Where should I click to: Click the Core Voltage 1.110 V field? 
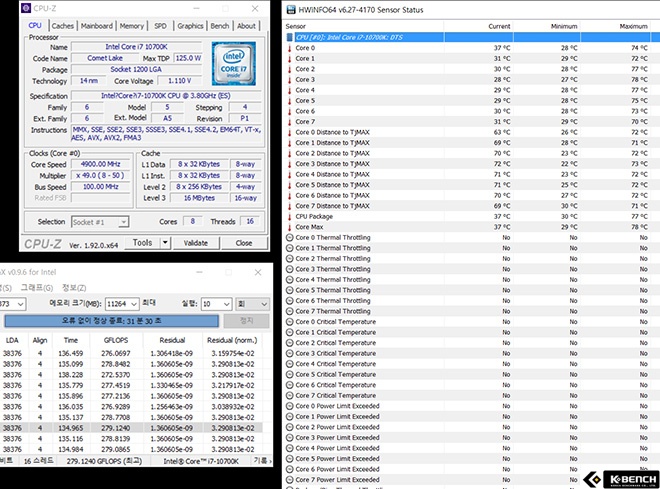pyautogui.click(x=180, y=80)
